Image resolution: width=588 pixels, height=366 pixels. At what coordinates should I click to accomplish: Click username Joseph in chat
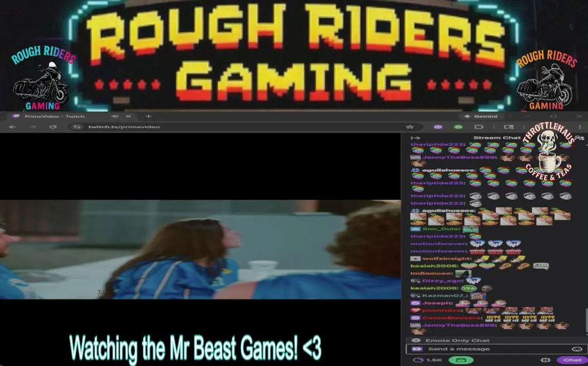(437, 303)
